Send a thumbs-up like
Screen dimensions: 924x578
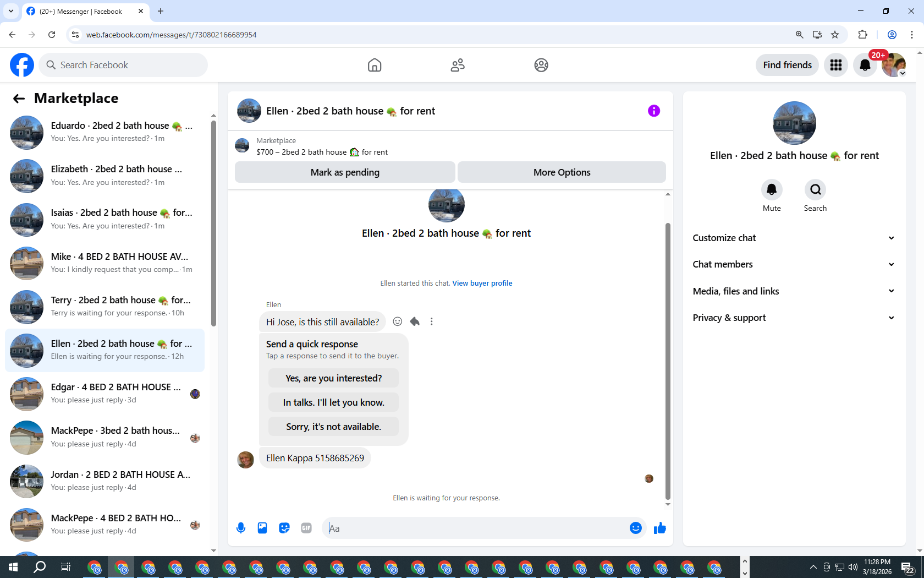click(660, 528)
